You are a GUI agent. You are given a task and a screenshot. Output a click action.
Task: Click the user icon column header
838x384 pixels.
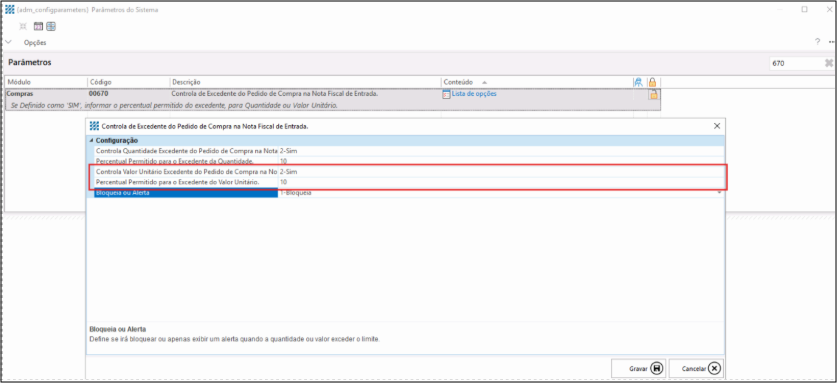pos(638,82)
